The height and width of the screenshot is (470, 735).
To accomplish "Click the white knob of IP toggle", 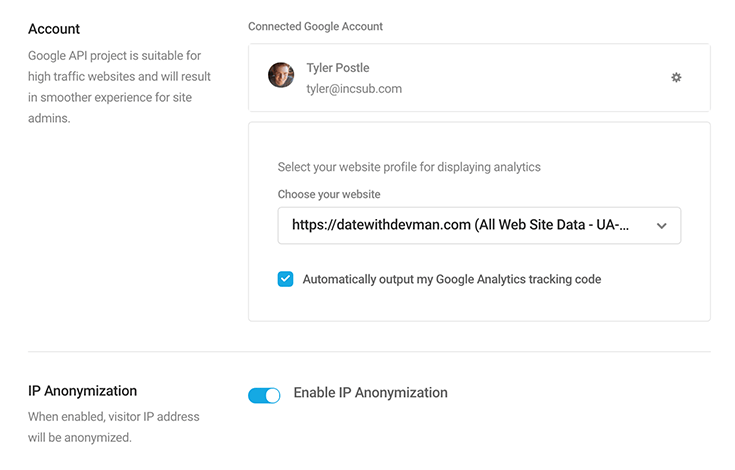I will click(272, 395).
